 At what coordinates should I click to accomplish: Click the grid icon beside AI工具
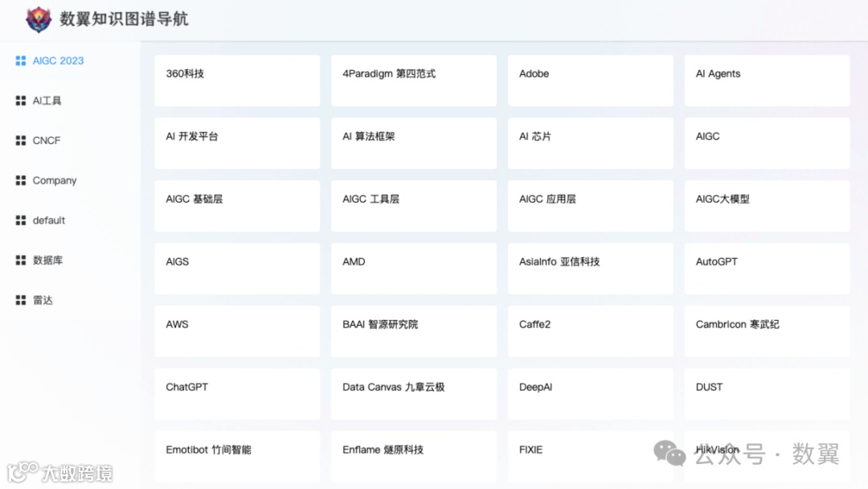point(20,101)
